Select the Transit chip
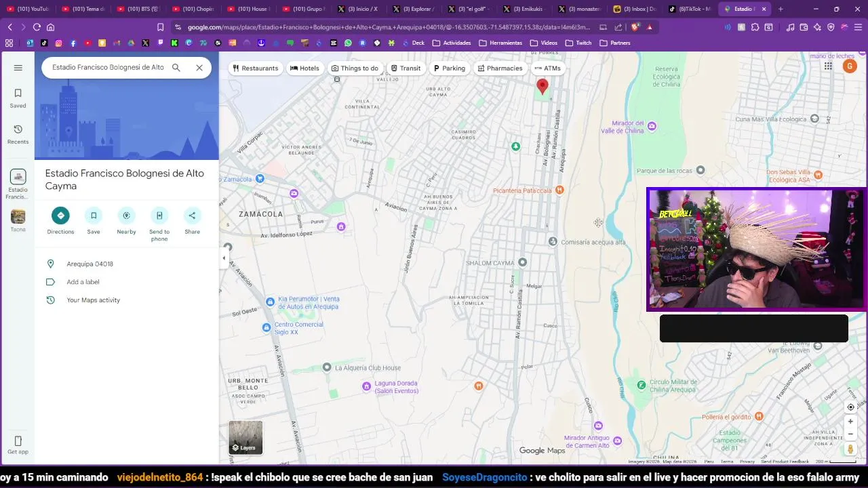 pos(406,68)
